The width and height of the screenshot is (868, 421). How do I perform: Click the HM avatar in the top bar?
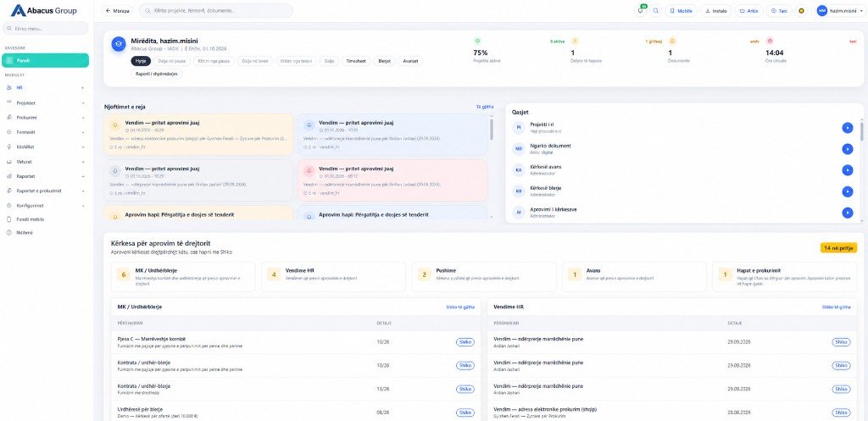tap(822, 10)
